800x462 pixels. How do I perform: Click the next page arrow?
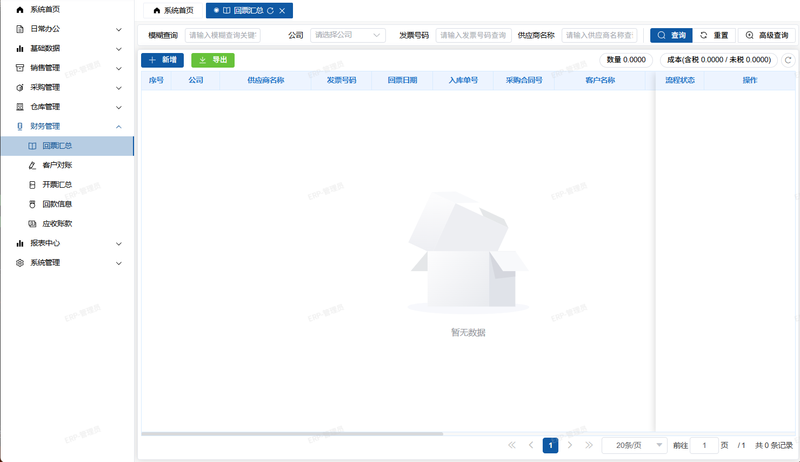(570, 445)
